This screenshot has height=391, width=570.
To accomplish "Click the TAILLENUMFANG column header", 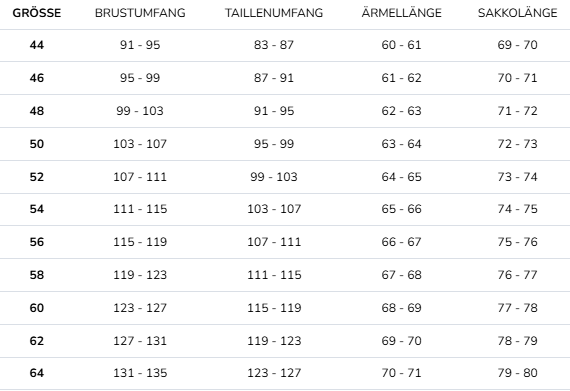I will (x=274, y=13).
